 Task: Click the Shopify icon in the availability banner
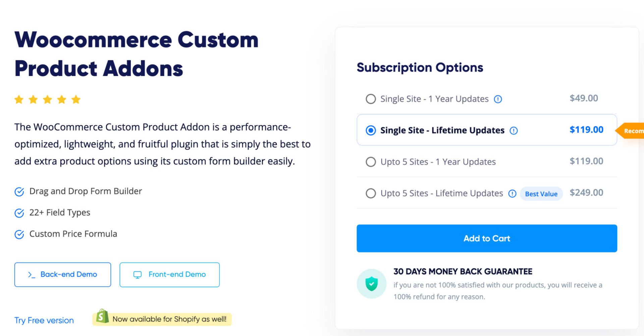point(102,317)
